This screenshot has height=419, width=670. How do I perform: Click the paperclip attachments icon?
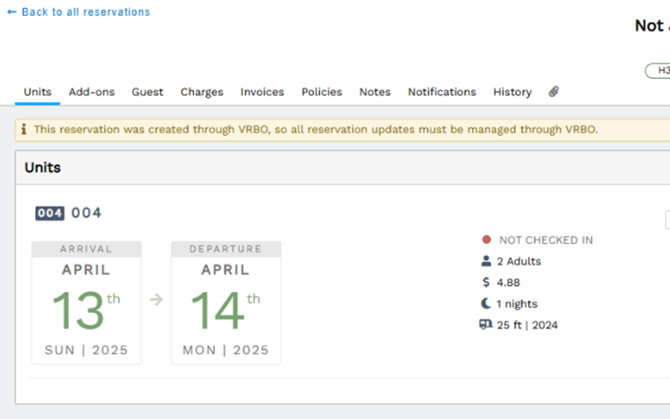click(x=554, y=92)
